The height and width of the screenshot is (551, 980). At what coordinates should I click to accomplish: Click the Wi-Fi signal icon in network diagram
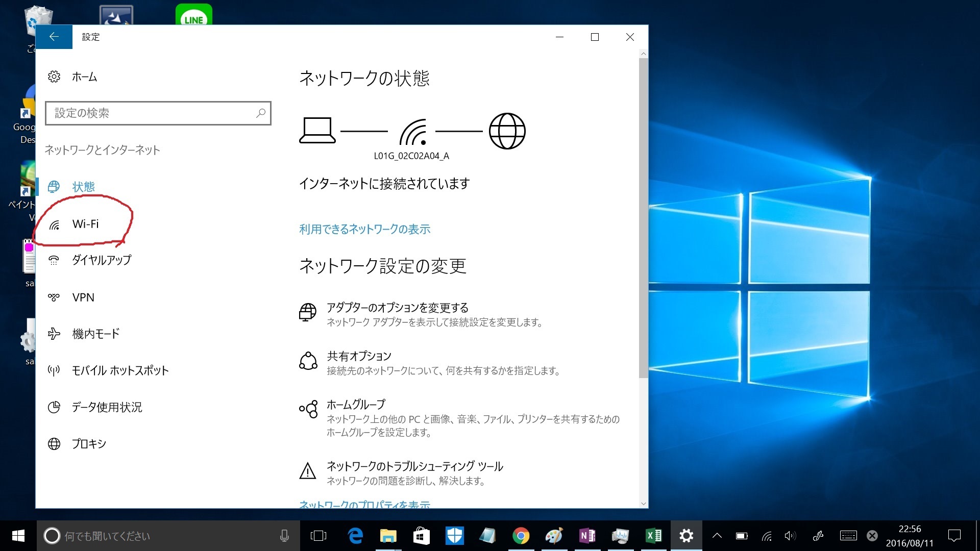(413, 132)
